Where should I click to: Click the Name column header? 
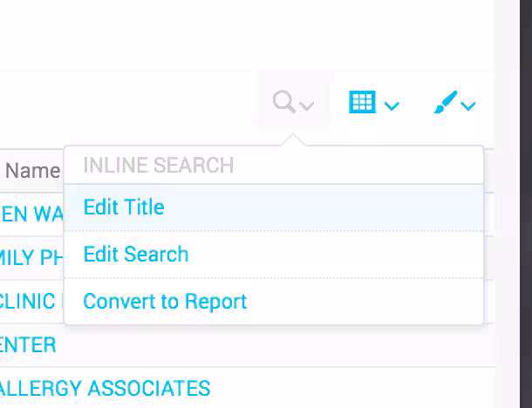tap(31, 170)
